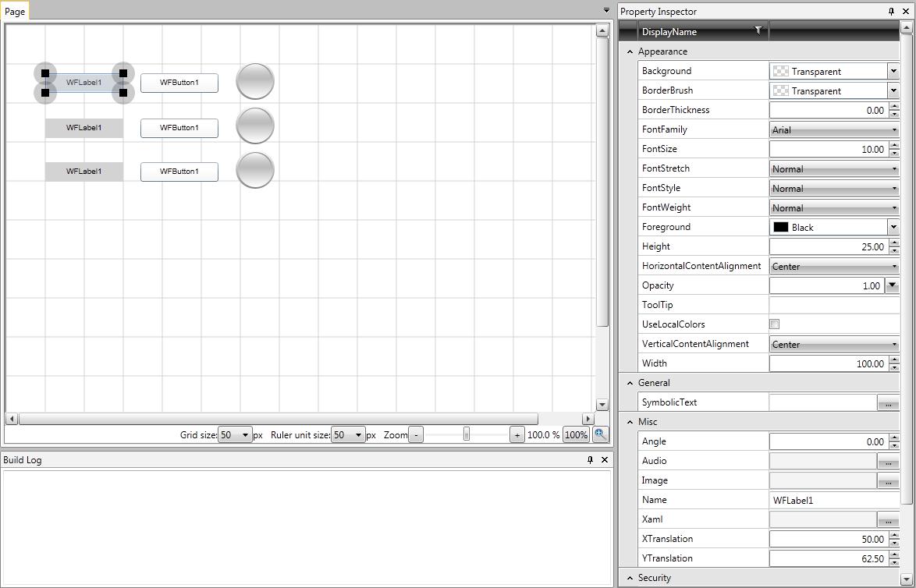Click the zoom magnifier icon
The width and height of the screenshot is (916, 588).
click(x=600, y=434)
